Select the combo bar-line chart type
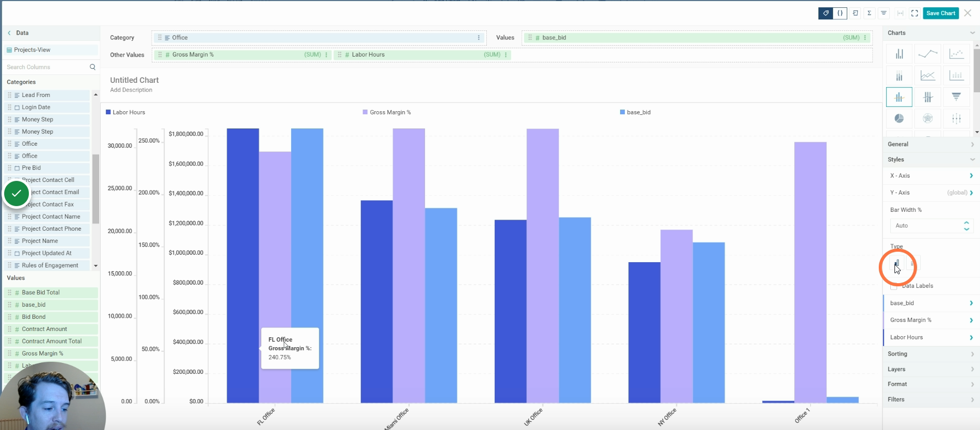Viewport: 980px width, 430px height. (x=899, y=97)
